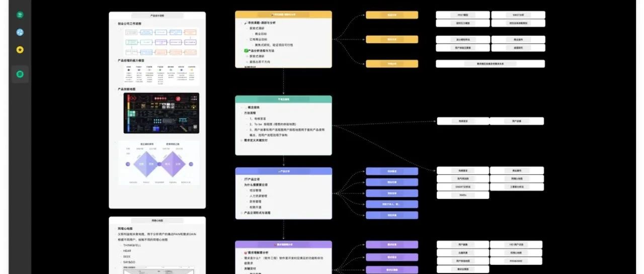Select the 财务管理 list item
Screen dimensions: 644x274
[x=256, y=202]
